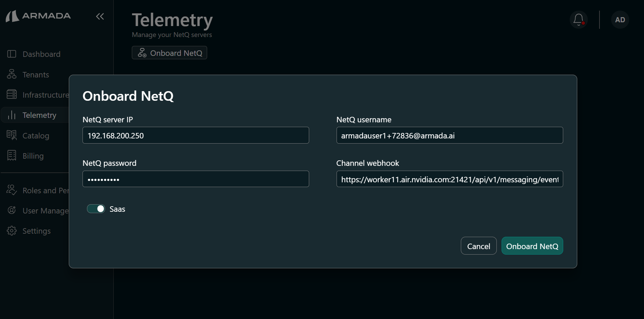Go to Dashboard in the sidebar
Image resolution: width=644 pixels, height=319 pixels.
coord(41,54)
